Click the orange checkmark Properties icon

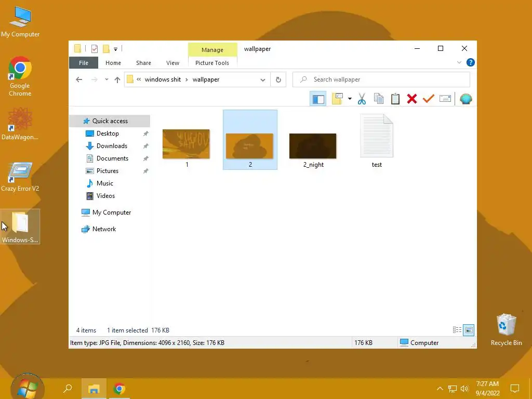click(x=429, y=99)
